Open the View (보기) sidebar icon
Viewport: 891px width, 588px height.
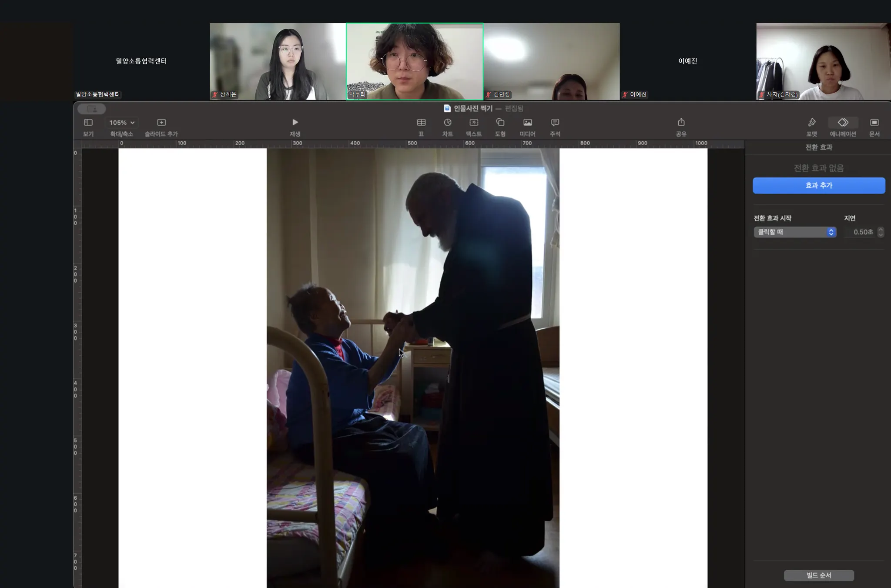point(88,123)
